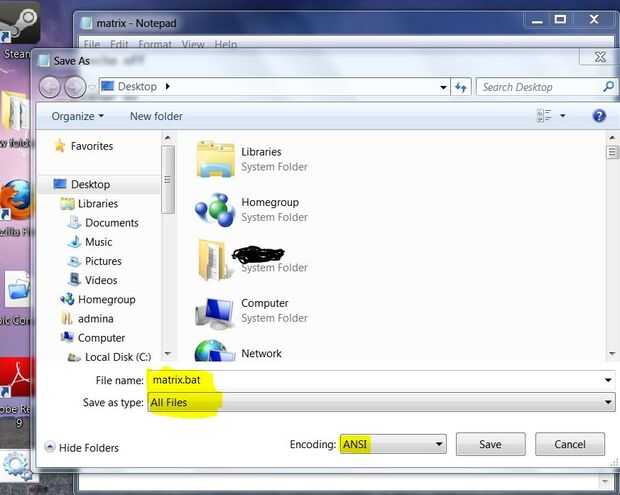Image resolution: width=620 pixels, height=495 pixels.
Task: Open Notepad's Help menu
Action: (x=226, y=44)
